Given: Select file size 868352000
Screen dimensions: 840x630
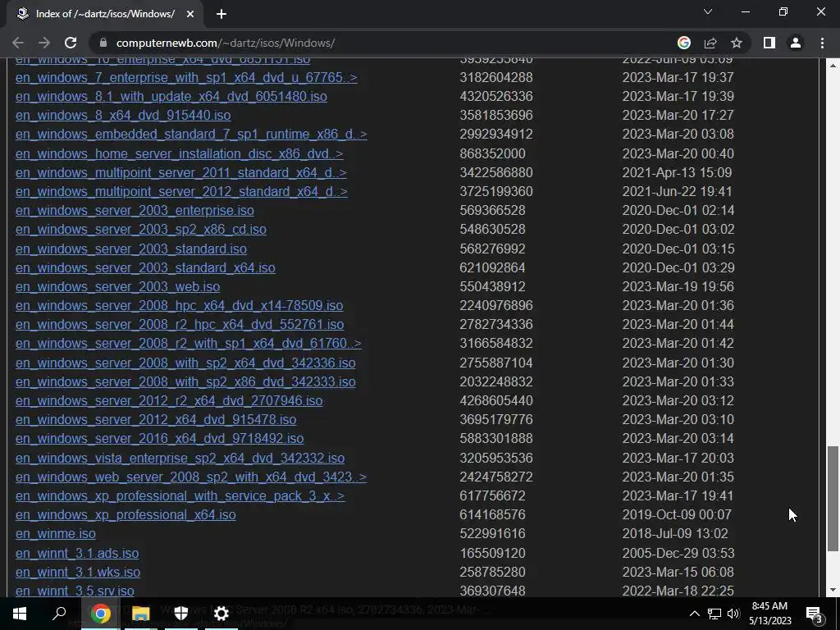Looking at the screenshot, I should (x=492, y=153).
